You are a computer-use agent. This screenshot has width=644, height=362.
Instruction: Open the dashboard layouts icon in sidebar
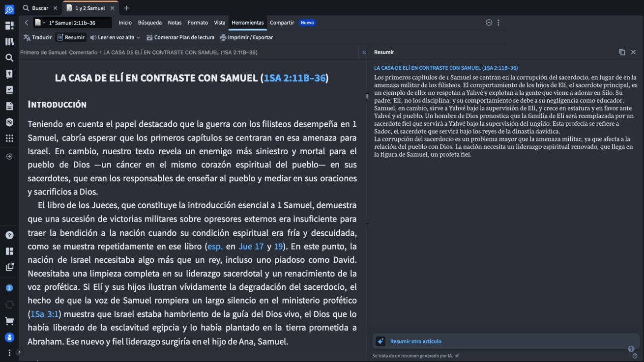[x=9, y=26]
